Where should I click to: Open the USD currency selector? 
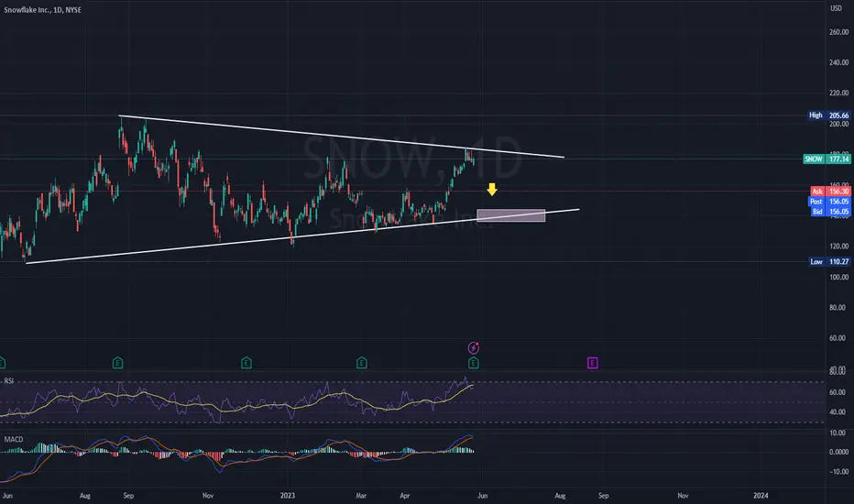836,8
